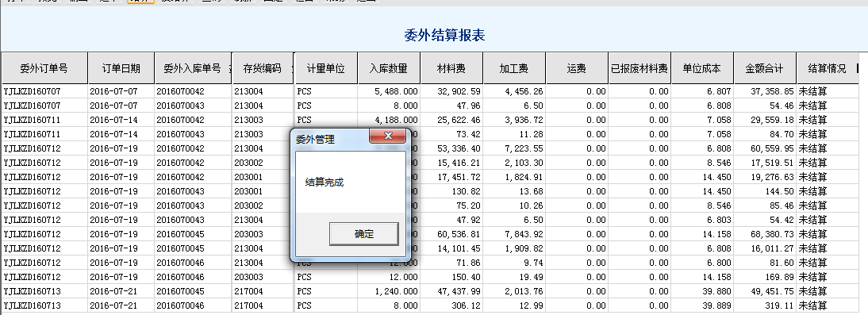Select total amount 16,011.27
Screen dimensions: 868x315
[x=765, y=248]
